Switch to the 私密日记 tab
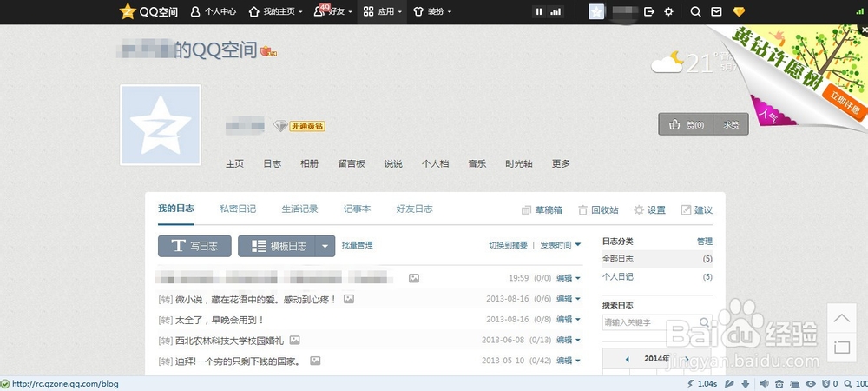The width and height of the screenshot is (868, 391). pos(238,209)
